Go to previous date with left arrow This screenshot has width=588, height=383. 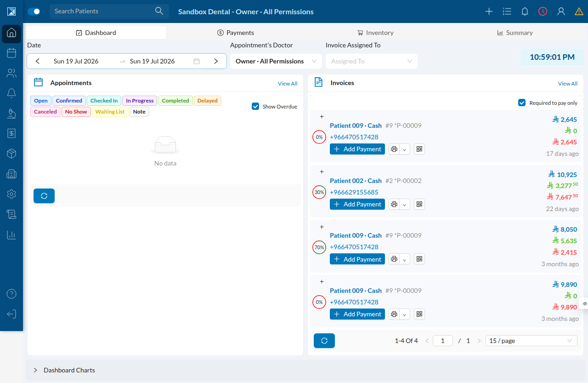[38, 61]
